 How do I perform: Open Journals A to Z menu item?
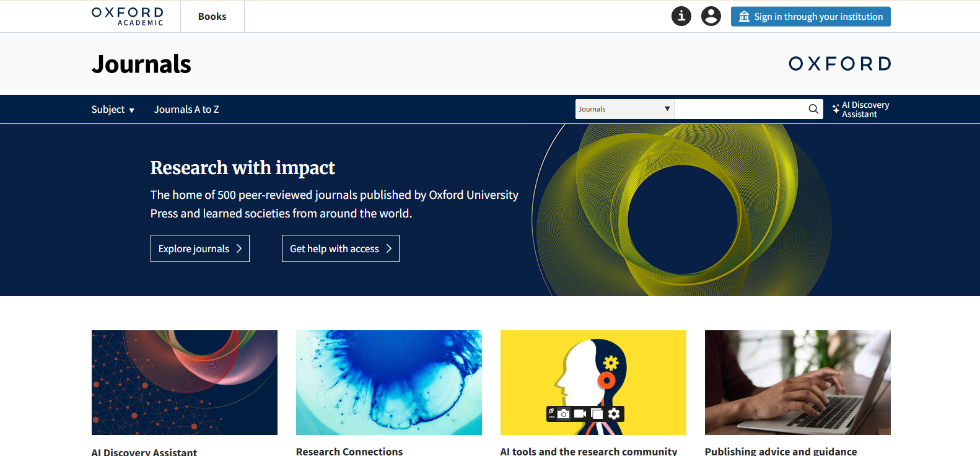tap(186, 110)
